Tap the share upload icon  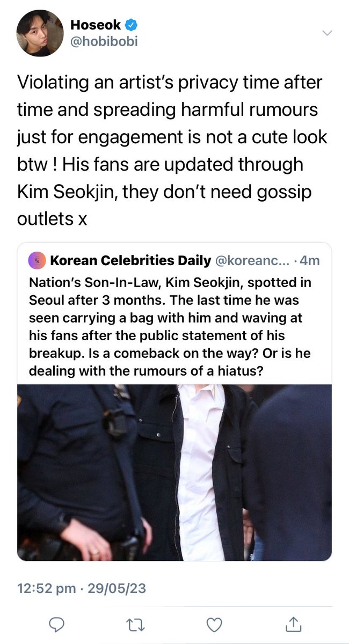point(292,624)
